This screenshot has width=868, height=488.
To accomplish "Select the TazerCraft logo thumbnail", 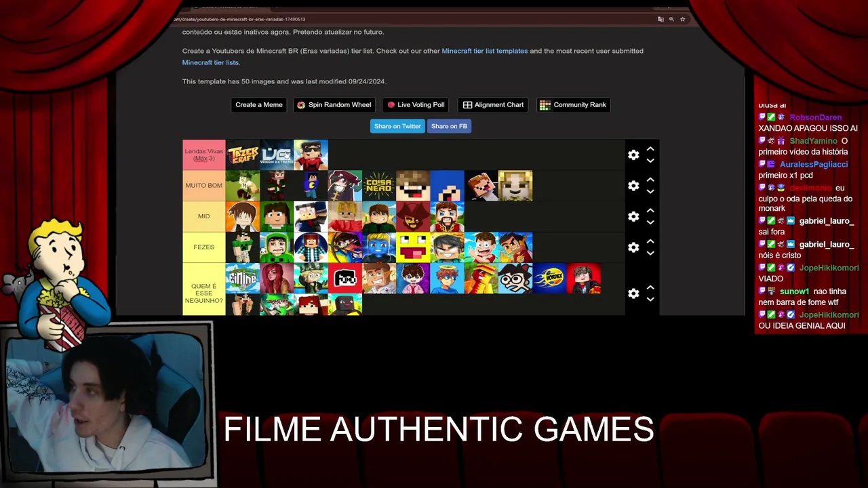I will click(x=243, y=155).
